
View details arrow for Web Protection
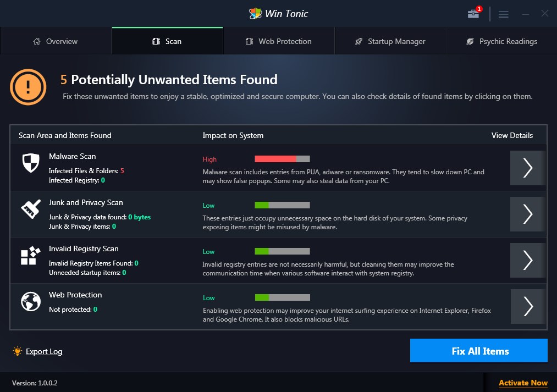point(527,306)
